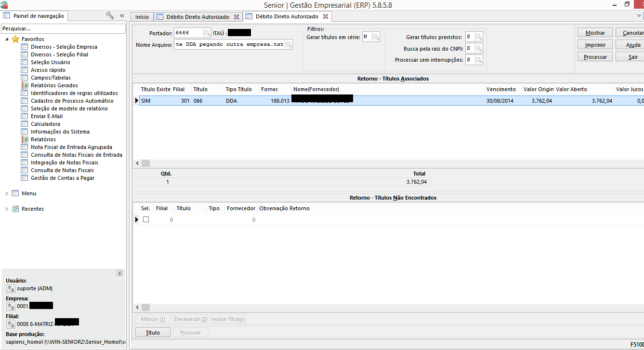This screenshot has height=350, width=644.
Task: Open file lookup icon beside Nome Arquivo
Action: pyautogui.click(x=289, y=44)
